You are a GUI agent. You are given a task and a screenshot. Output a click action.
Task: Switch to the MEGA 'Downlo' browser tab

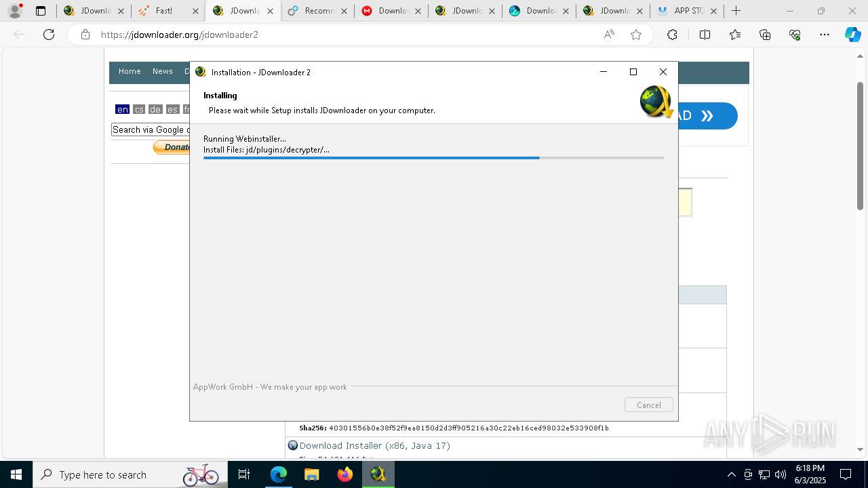pos(390,11)
